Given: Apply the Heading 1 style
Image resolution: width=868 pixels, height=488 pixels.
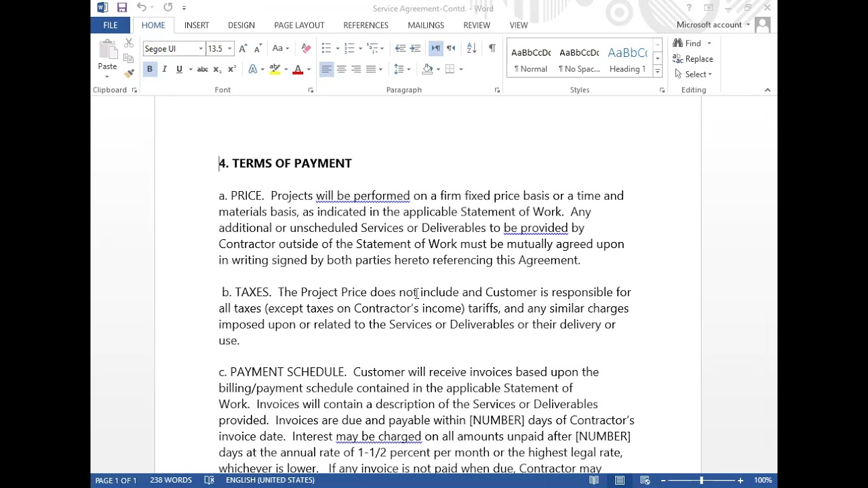Looking at the screenshot, I should coord(627,60).
